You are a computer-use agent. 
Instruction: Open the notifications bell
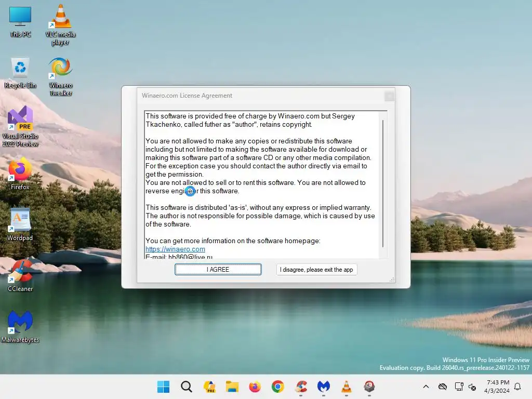point(518,387)
